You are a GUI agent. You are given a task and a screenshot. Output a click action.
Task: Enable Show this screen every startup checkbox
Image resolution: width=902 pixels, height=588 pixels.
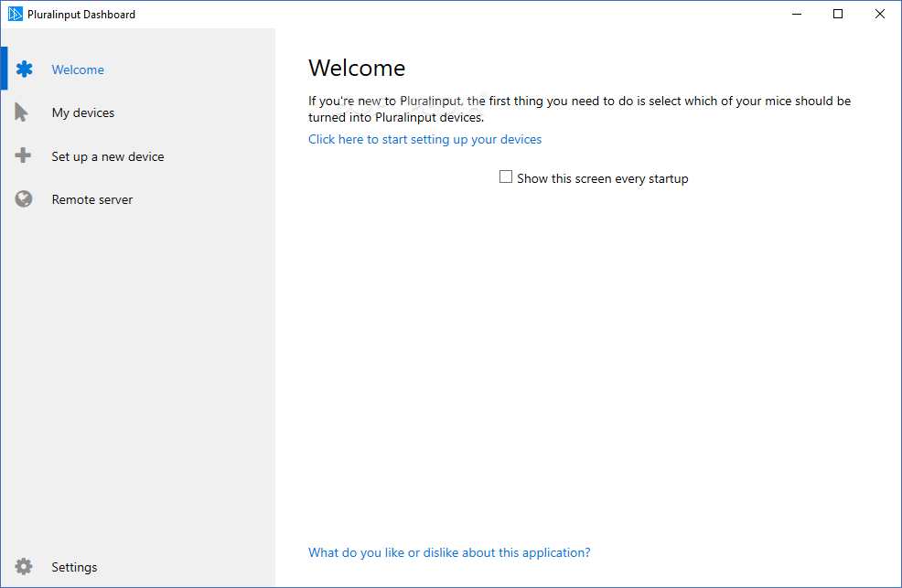pyautogui.click(x=506, y=177)
